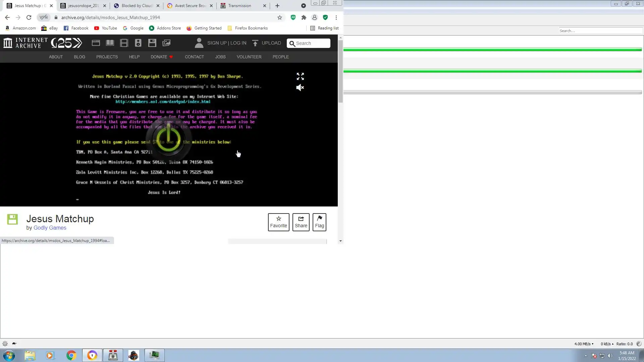Unmute the emulator sound
Image resolution: width=644 pixels, height=362 pixels.
(300, 88)
